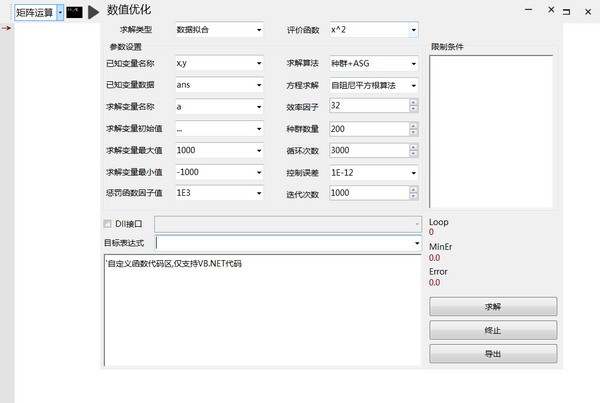Expand the 控制误差 dropdown

tap(413, 172)
